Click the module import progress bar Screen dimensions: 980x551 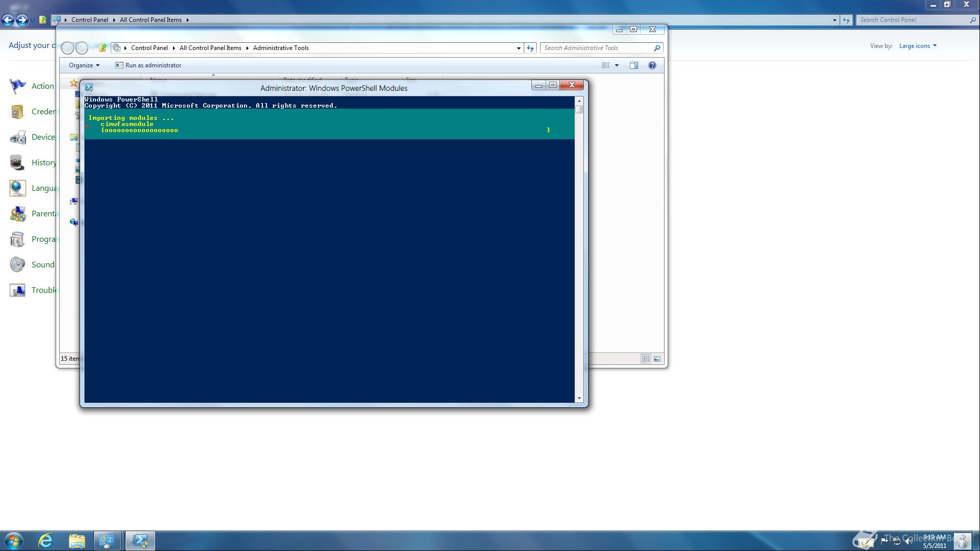click(x=326, y=130)
